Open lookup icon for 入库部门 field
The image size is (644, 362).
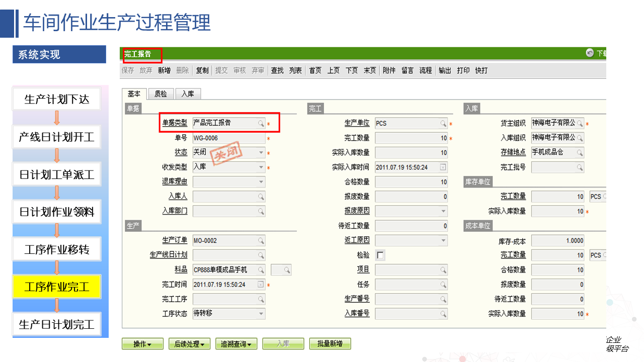(x=261, y=211)
